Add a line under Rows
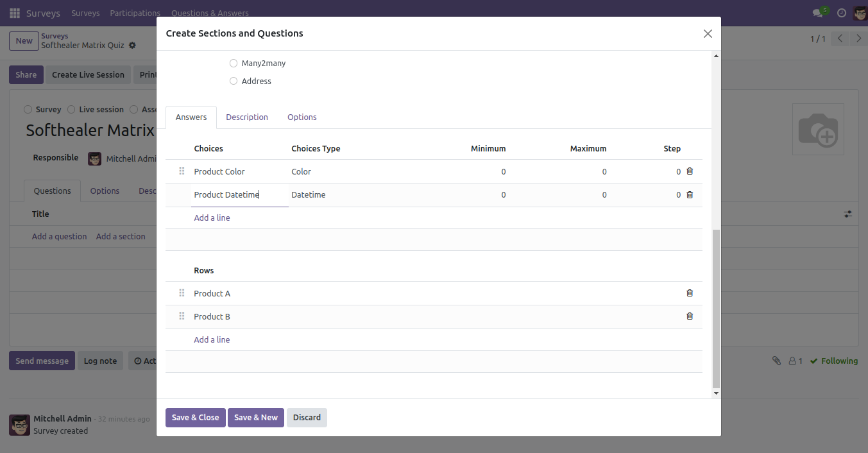The image size is (868, 453). pos(212,340)
